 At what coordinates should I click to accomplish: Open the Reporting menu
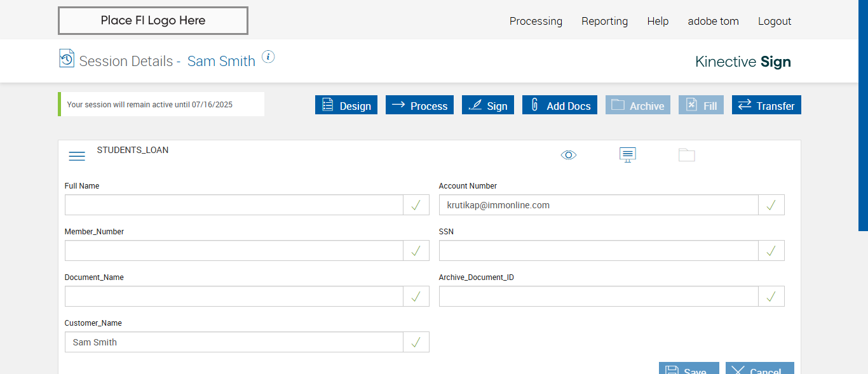[x=604, y=21]
